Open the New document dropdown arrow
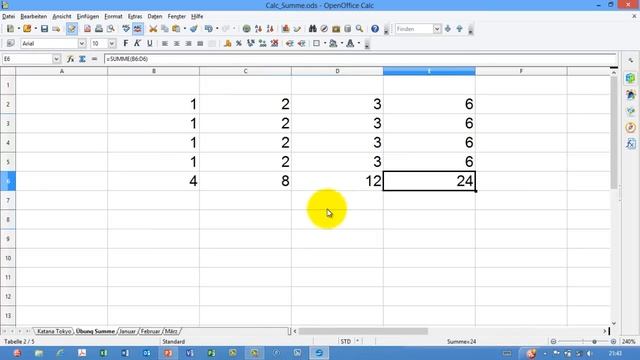Screen dimensions: 640x360 (x=19, y=29)
